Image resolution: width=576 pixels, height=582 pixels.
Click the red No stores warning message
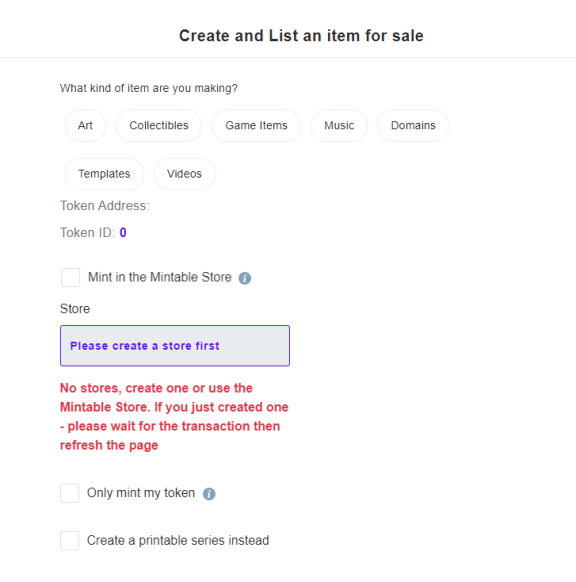174,416
